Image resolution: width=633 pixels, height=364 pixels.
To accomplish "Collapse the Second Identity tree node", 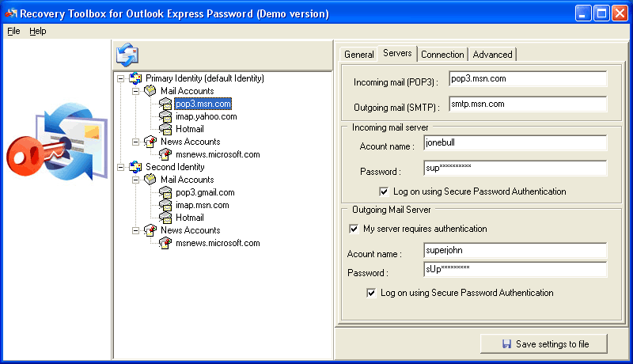I will click(x=120, y=167).
